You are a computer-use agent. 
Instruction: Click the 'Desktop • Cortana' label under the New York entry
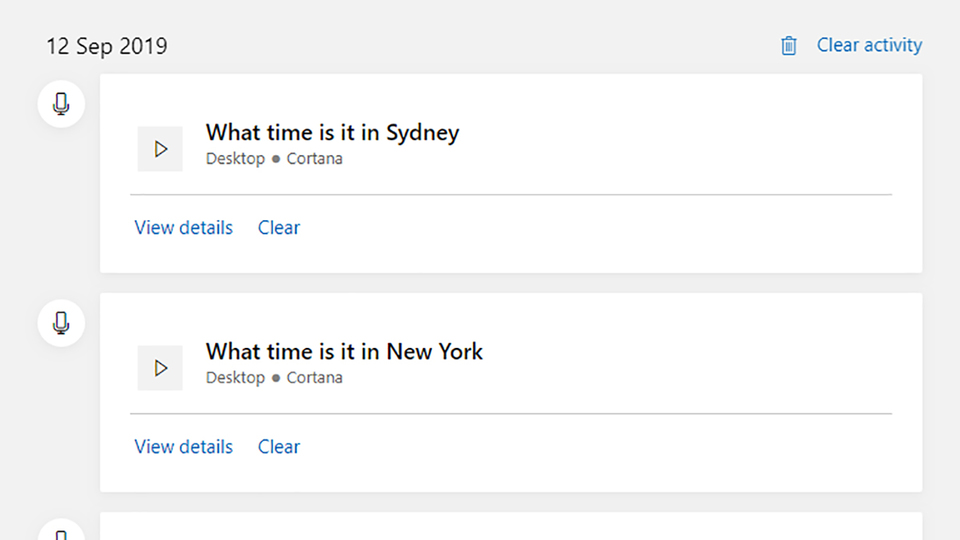(x=274, y=378)
